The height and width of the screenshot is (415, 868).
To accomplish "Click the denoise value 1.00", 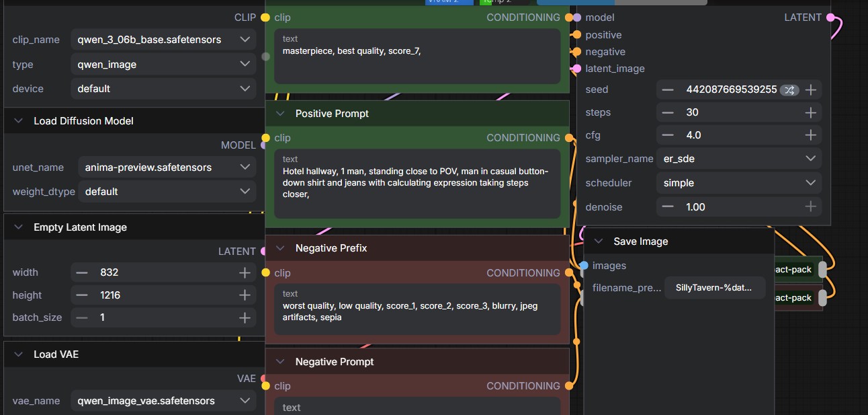I will coord(695,207).
